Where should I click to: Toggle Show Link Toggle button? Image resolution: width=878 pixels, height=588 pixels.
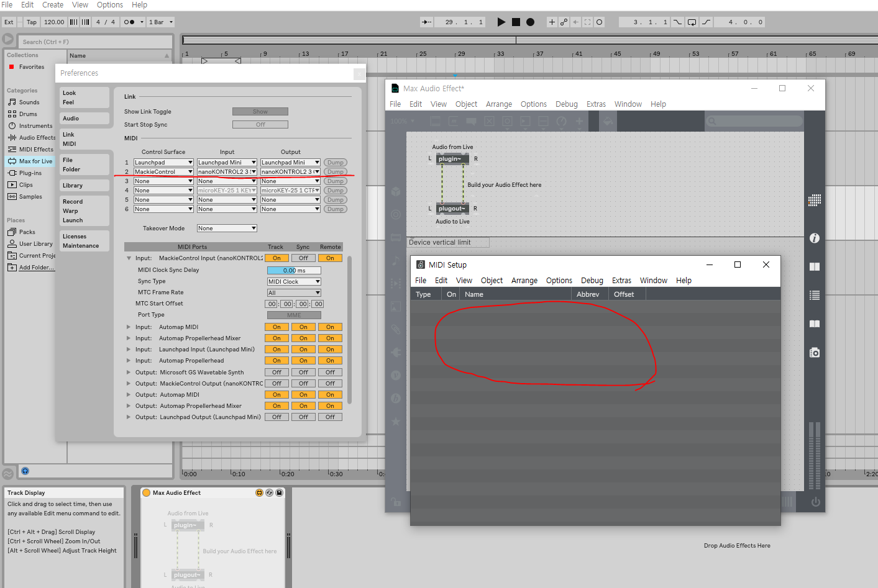pos(260,111)
